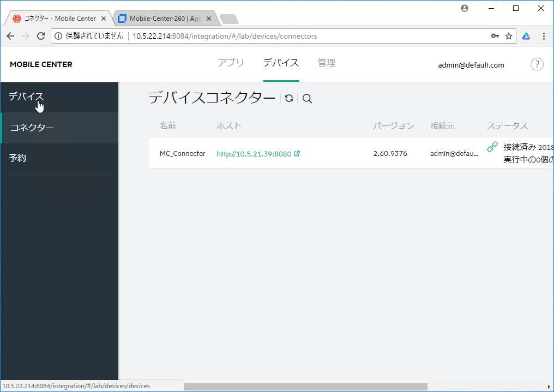Open the アプリ top navigation tab
Image resolution: width=554 pixels, height=392 pixels.
point(231,63)
